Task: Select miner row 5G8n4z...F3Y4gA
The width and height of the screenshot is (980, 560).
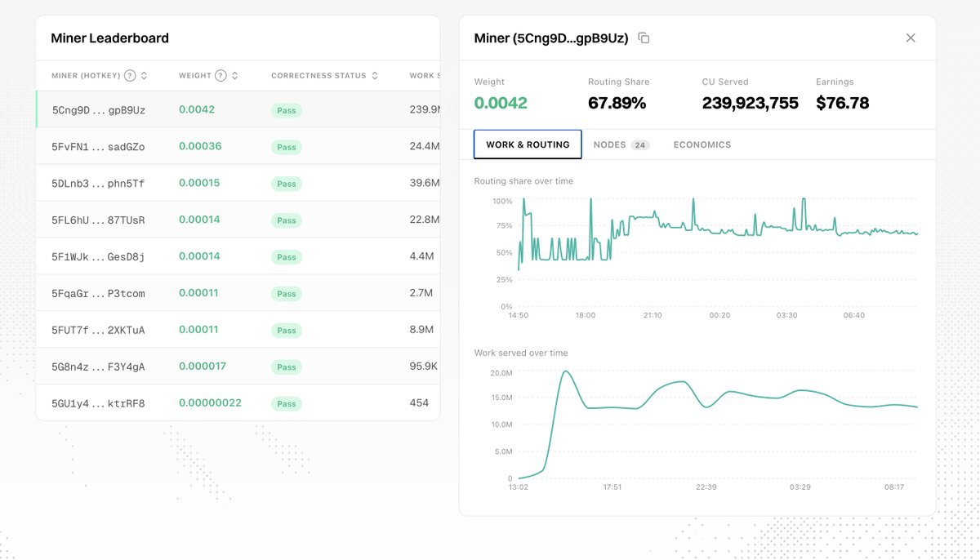Action: click(238, 367)
